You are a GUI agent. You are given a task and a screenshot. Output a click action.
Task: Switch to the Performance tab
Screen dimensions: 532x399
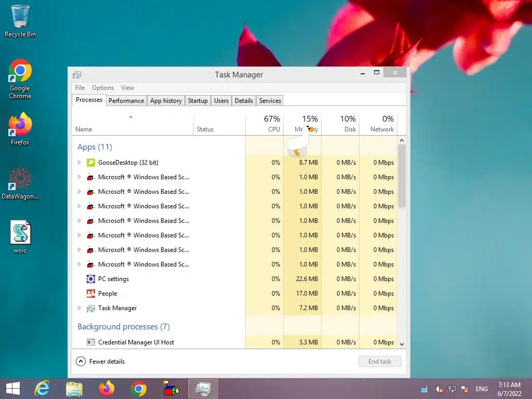coord(126,101)
